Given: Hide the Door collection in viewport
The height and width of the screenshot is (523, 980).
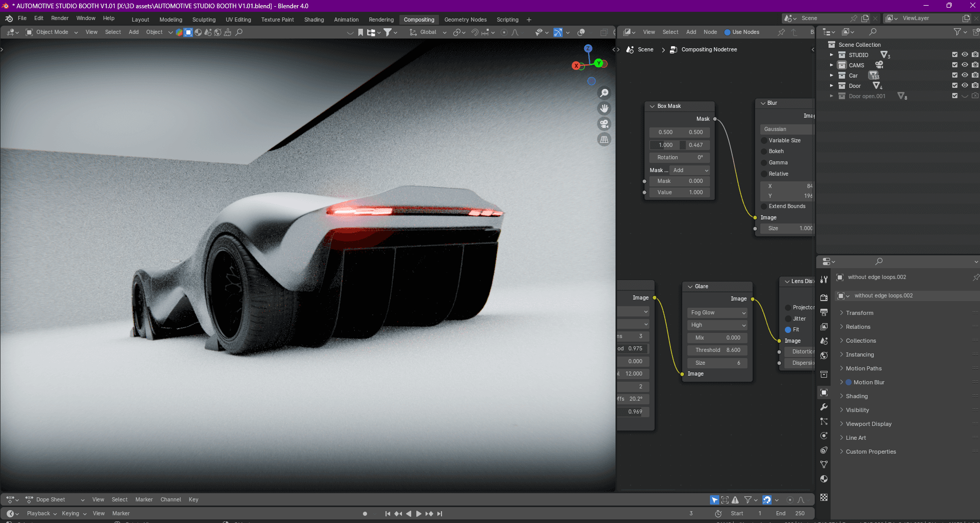Looking at the screenshot, I should 965,85.
